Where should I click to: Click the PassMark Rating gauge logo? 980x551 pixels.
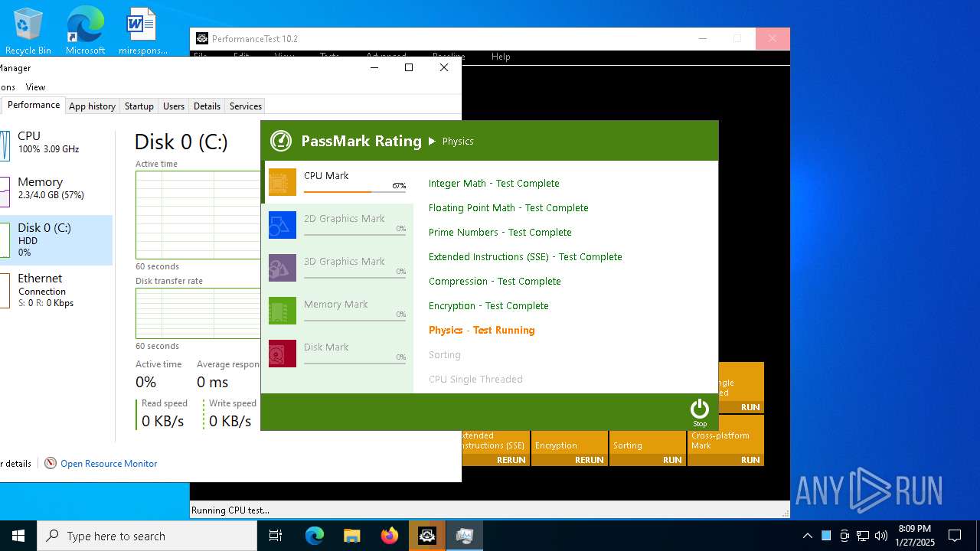tap(281, 141)
